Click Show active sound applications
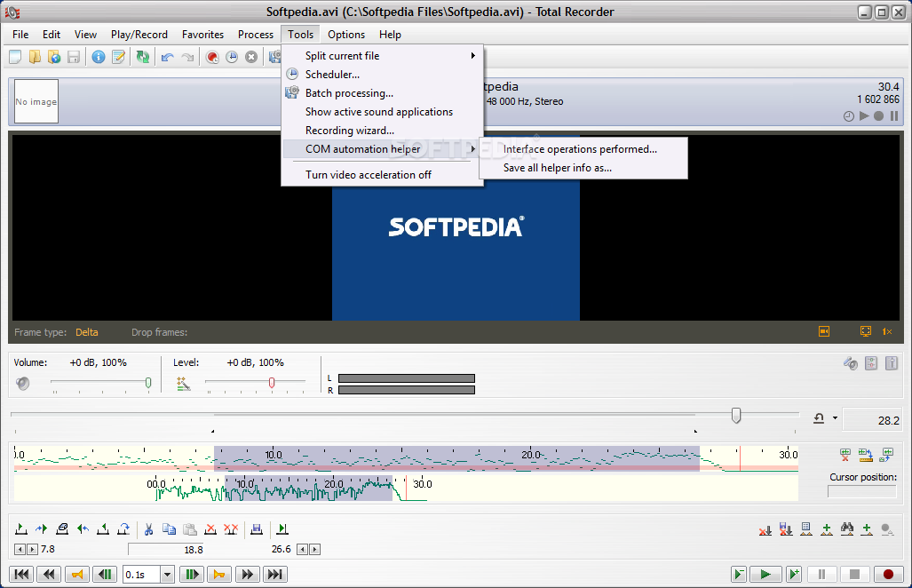 pyautogui.click(x=382, y=112)
